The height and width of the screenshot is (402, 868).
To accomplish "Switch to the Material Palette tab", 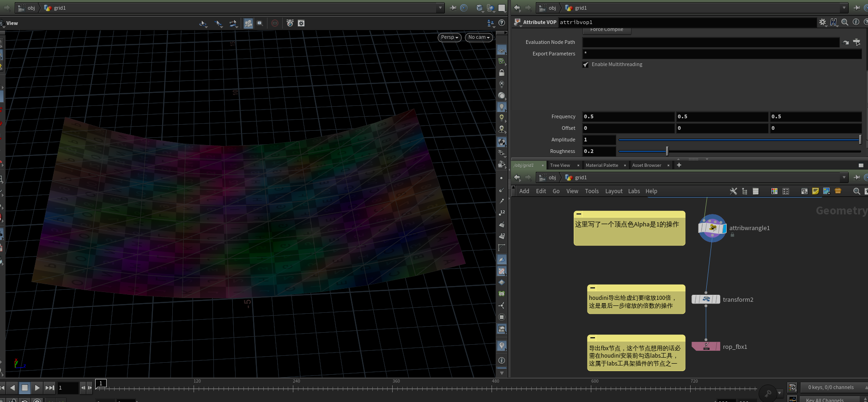I will [601, 165].
